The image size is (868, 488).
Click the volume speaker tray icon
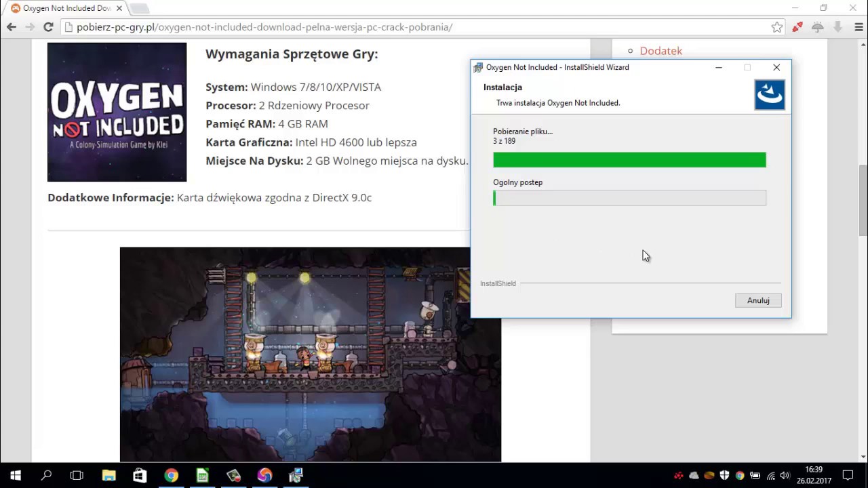pos(785,476)
